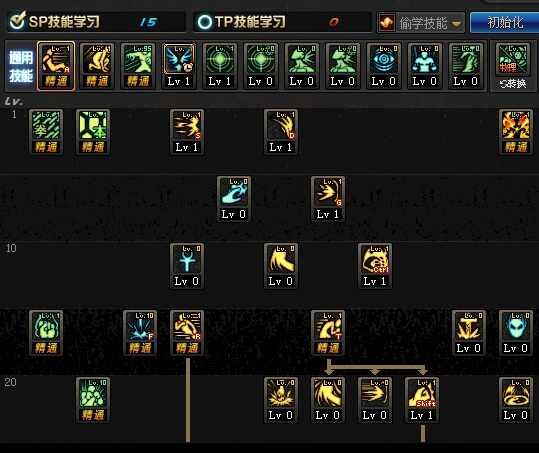This screenshot has width=539, height=453.
Task: Click the skill icon with S hotkey
Action: tap(187, 126)
